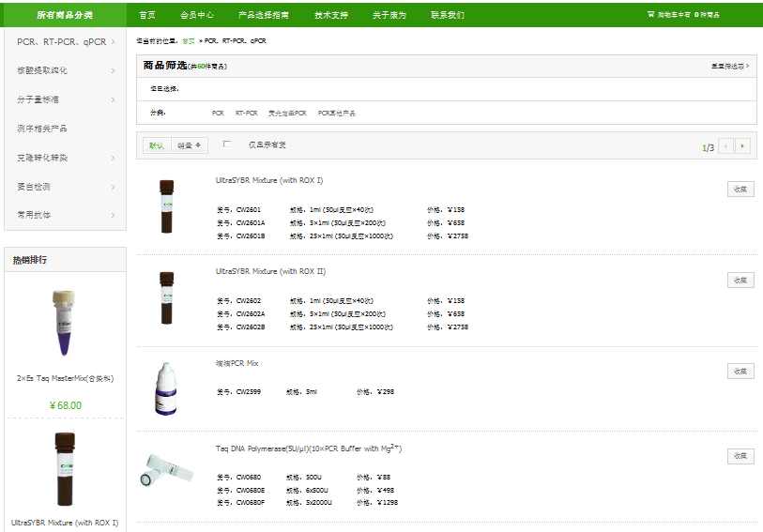This screenshot has width=763, height=532.
Task: Click the PCR Mix dropper bottle thumbnail
Action: coord(166,388)
